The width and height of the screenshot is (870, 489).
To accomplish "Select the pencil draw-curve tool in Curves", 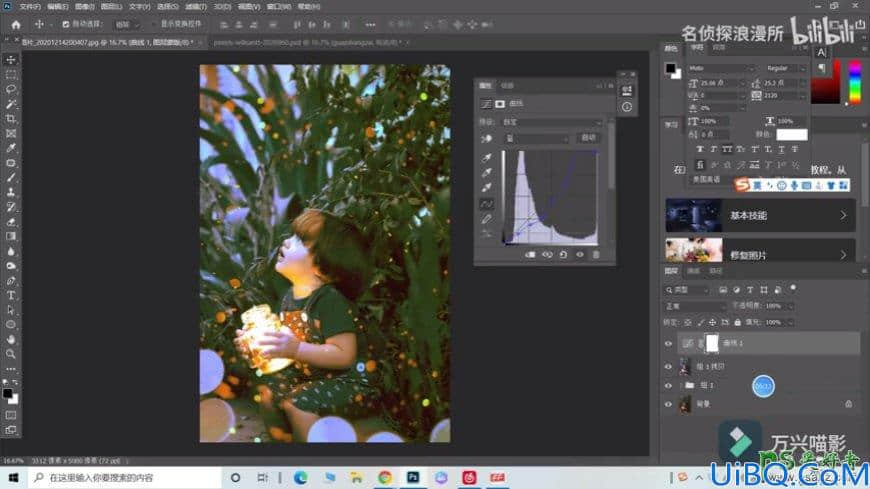I will coord(487,219).
